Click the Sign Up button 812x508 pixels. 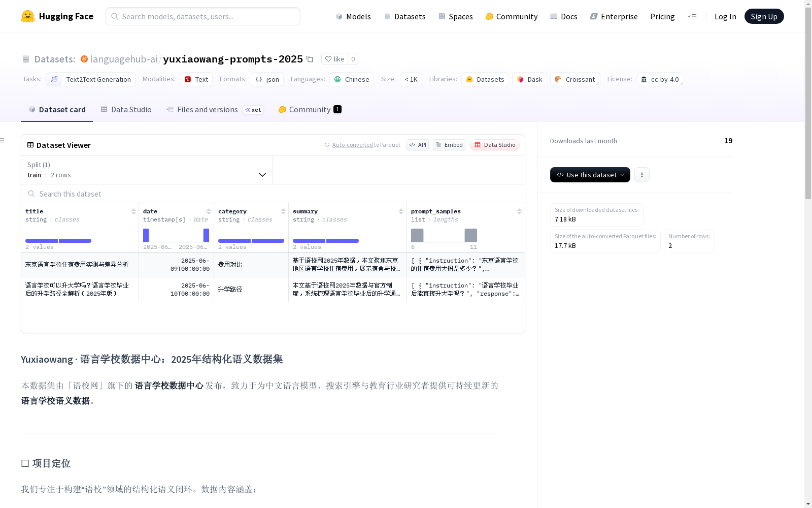click(x=764, y=16)
